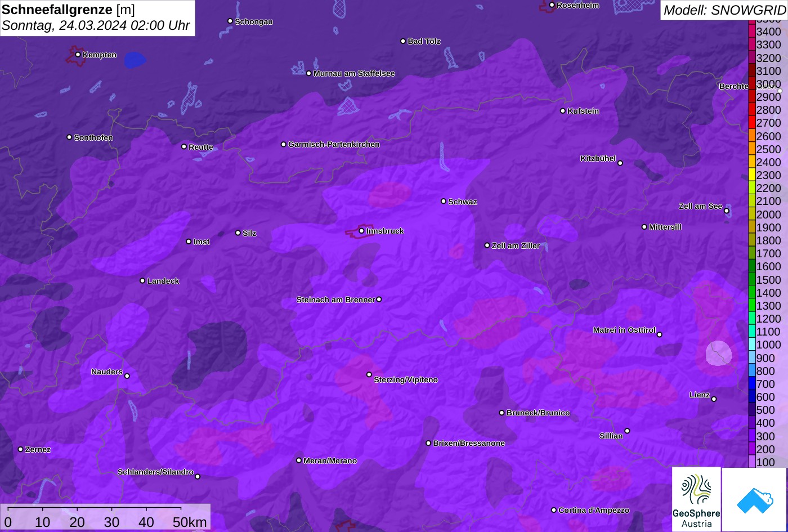Select the Bruneck/Brunico label
The height and width of the screenshot is (532, 788).
(538, 413)
